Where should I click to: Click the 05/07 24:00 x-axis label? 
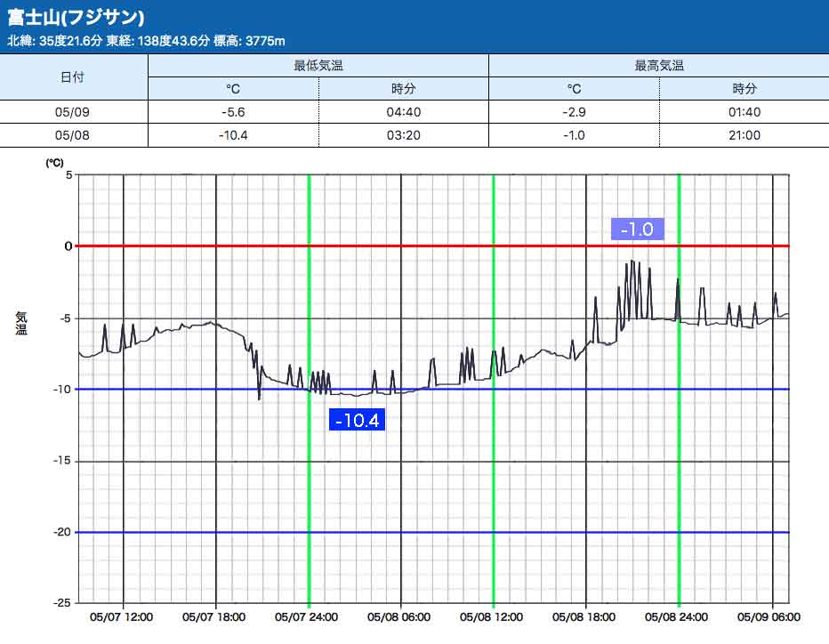tap(306, 617)
